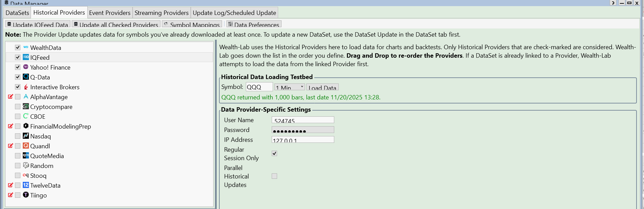This screenshot has height=209, width=644.
Task: Open the Streaming Providers tab
Action: pyautogui.click(x=162, y=13)
